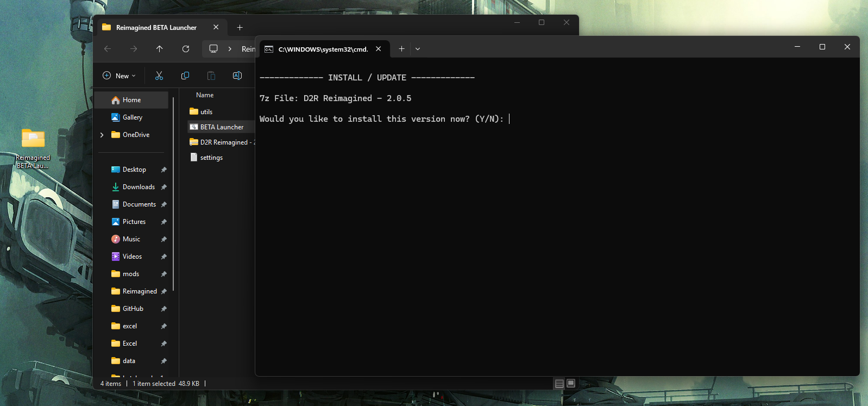This screenshot has height=406, width=868.
Task: Select the BETA Launcher file
Action: pyautogui.click(x=222, y=127)
